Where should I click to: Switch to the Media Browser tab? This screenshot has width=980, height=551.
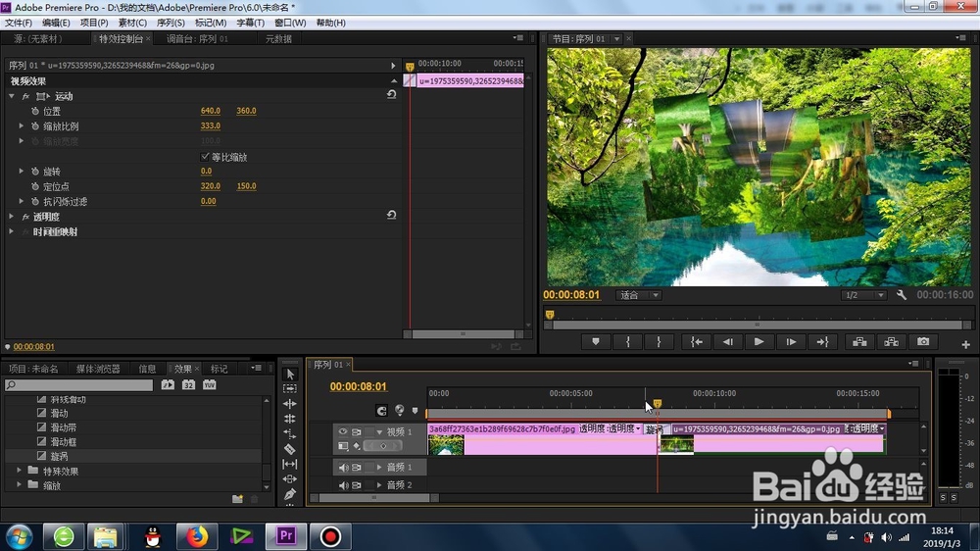tap(98, 369)
